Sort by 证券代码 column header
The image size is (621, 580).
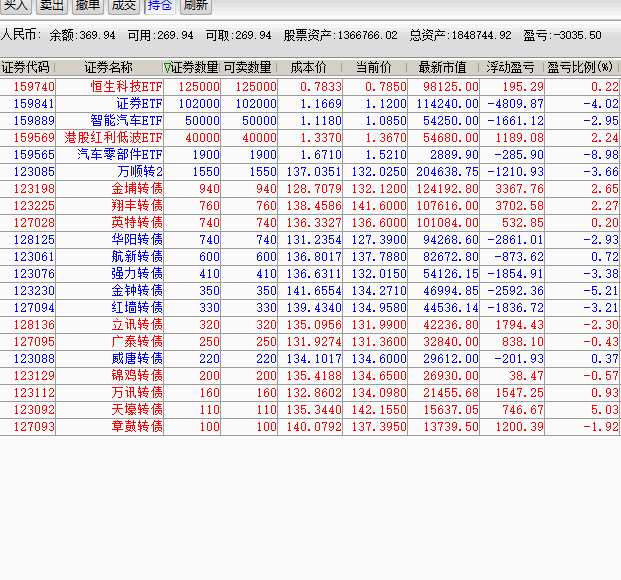point(27,68)
